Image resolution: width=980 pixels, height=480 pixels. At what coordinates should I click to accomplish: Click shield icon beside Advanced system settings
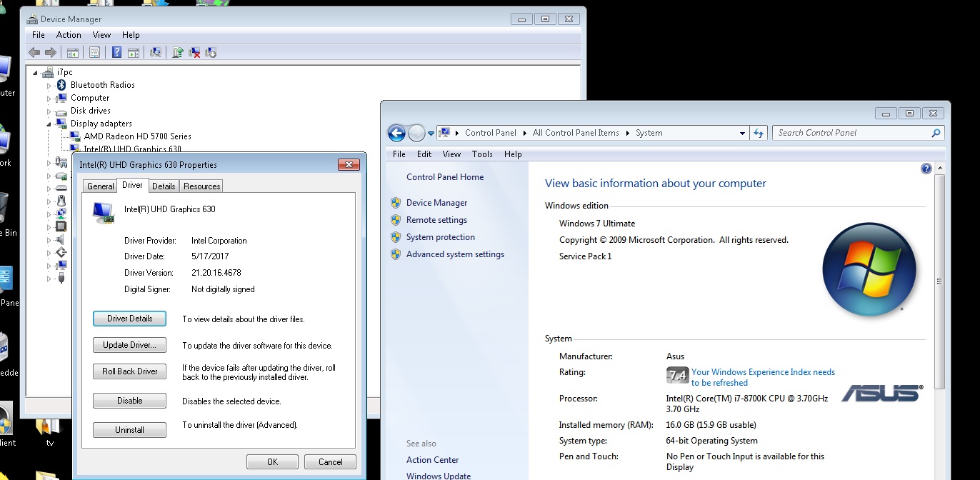pos(396,254)
